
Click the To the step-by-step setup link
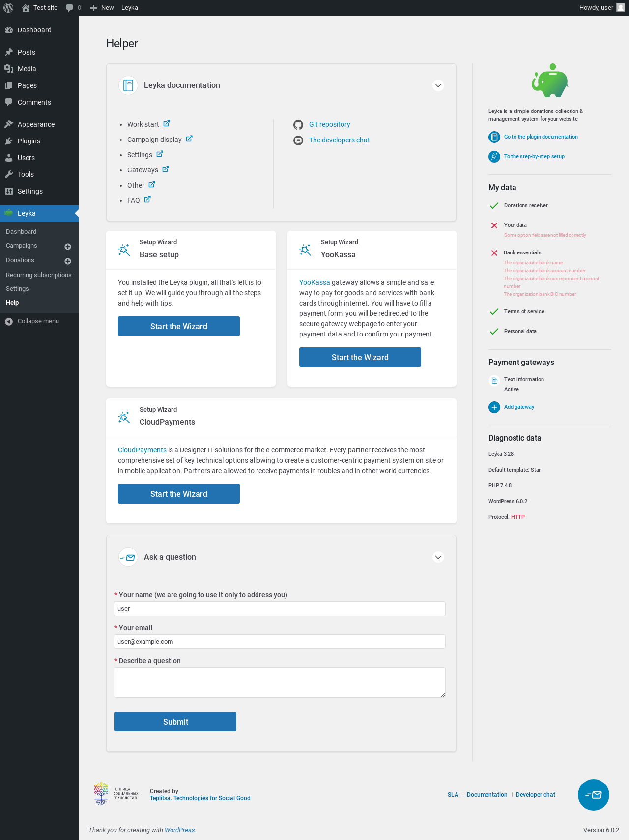534,157
